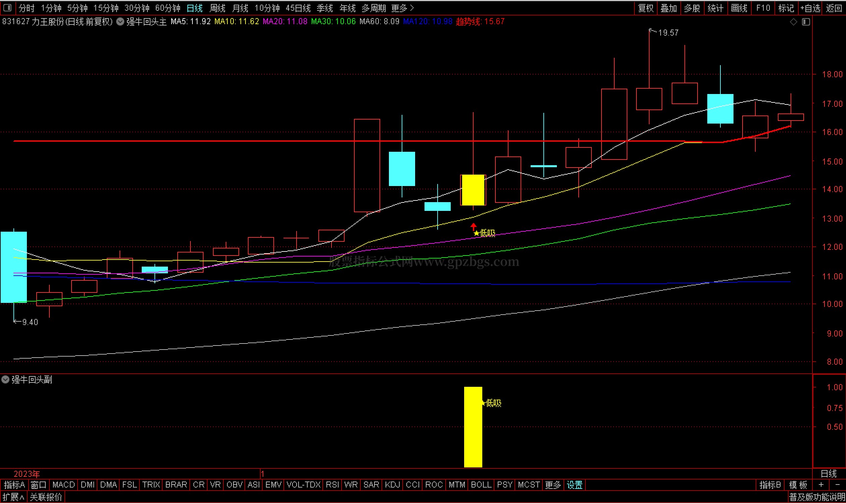Switch to 分时 intraday view
The image size is (846, 504).
(x=27, y=8)
